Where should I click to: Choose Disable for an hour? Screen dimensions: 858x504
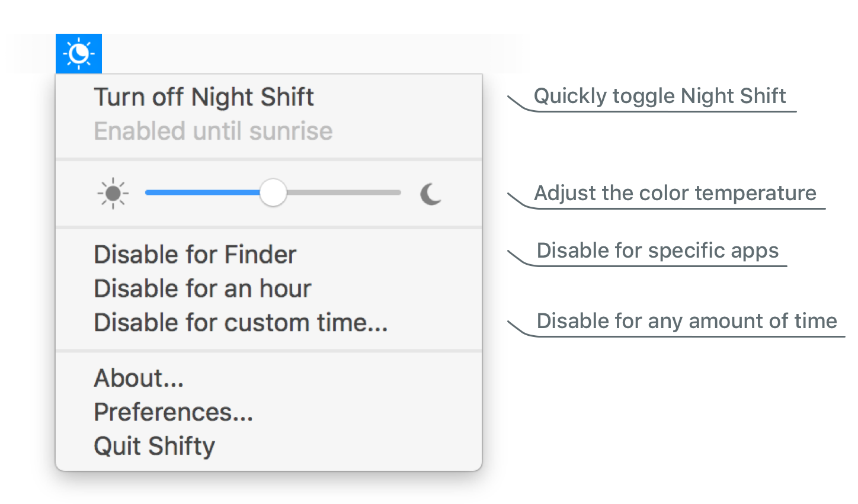[203, 289]
